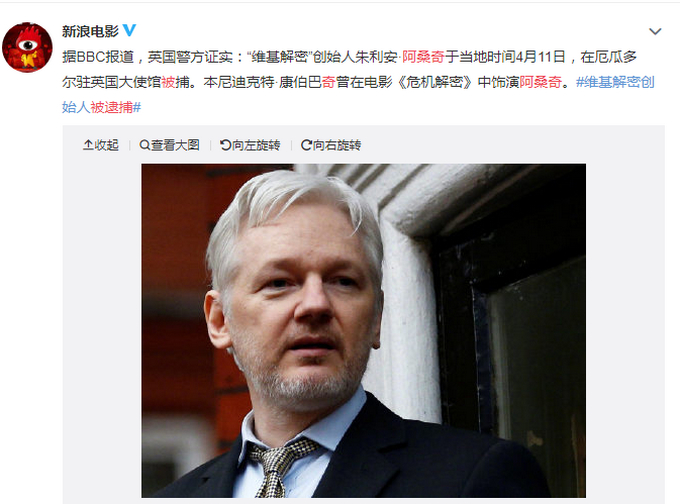This screenshot has height=504, width=680.
Task: Expand the post options chevron menu
Action: [655, 31]
